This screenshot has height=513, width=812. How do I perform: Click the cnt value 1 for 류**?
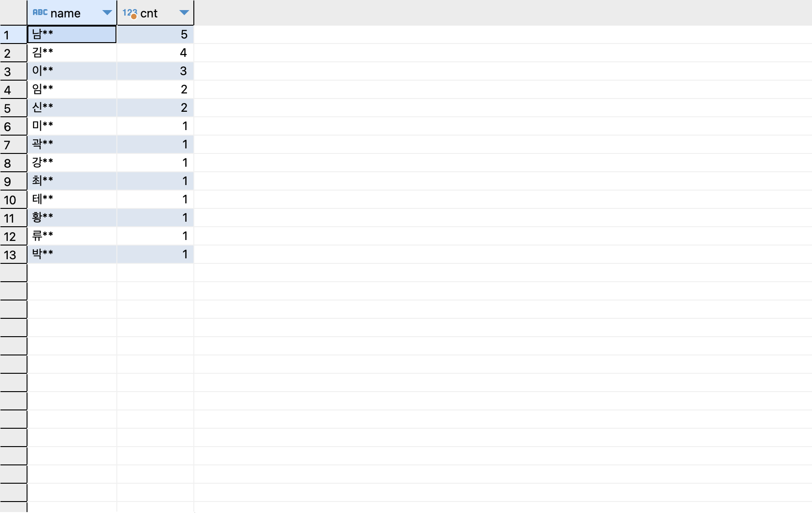pos(155,236)
